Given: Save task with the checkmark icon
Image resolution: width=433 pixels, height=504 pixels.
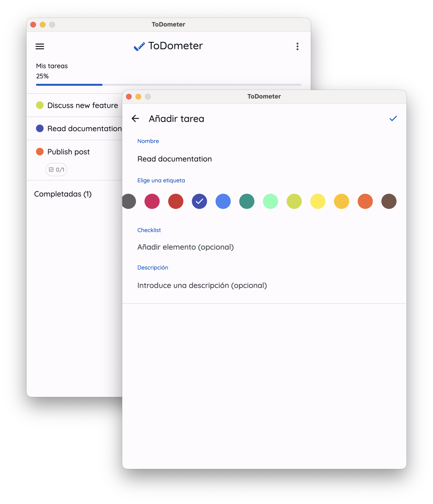Looking at the screenshot, I should click(x=393, y=118).
